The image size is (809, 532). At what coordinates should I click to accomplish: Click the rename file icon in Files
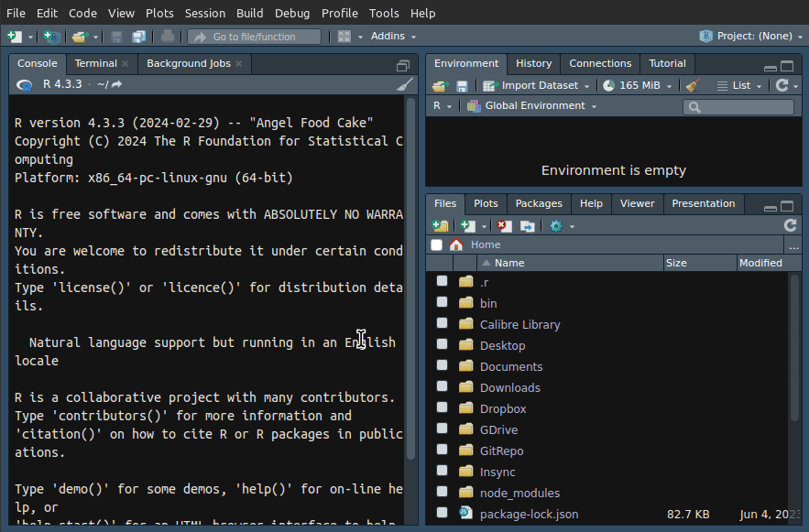528,225
